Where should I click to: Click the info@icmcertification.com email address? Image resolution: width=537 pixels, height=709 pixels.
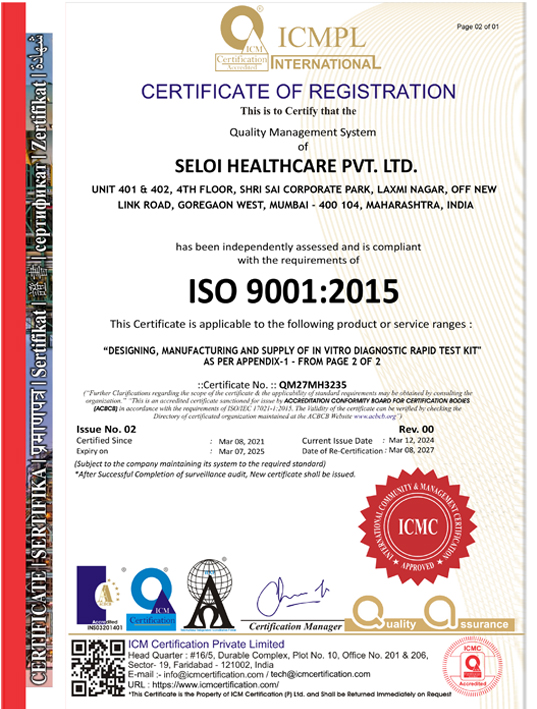213,674
